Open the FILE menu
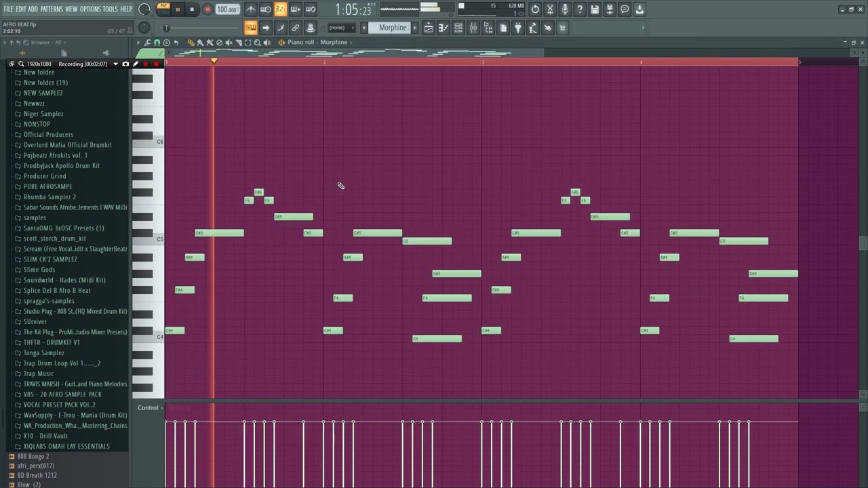Screen dimensions: 868x488 click(8, 9)
